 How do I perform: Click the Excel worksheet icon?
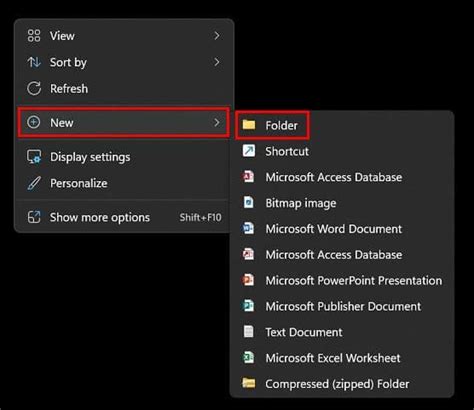[248, 358]
